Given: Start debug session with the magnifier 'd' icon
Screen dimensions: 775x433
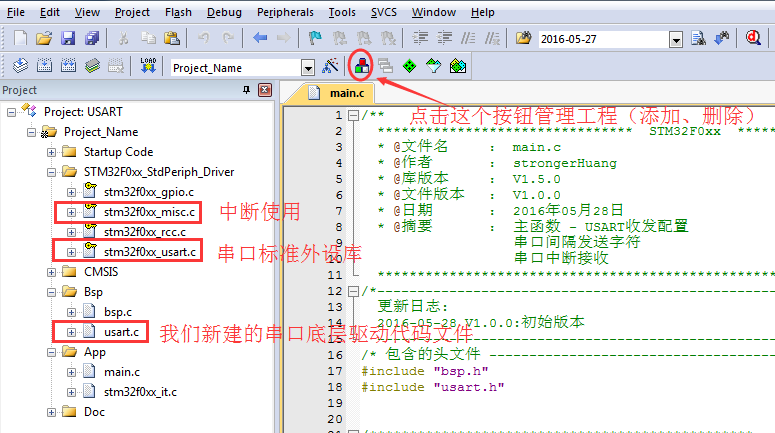Looking at the screenshot, I should point(753,38).
